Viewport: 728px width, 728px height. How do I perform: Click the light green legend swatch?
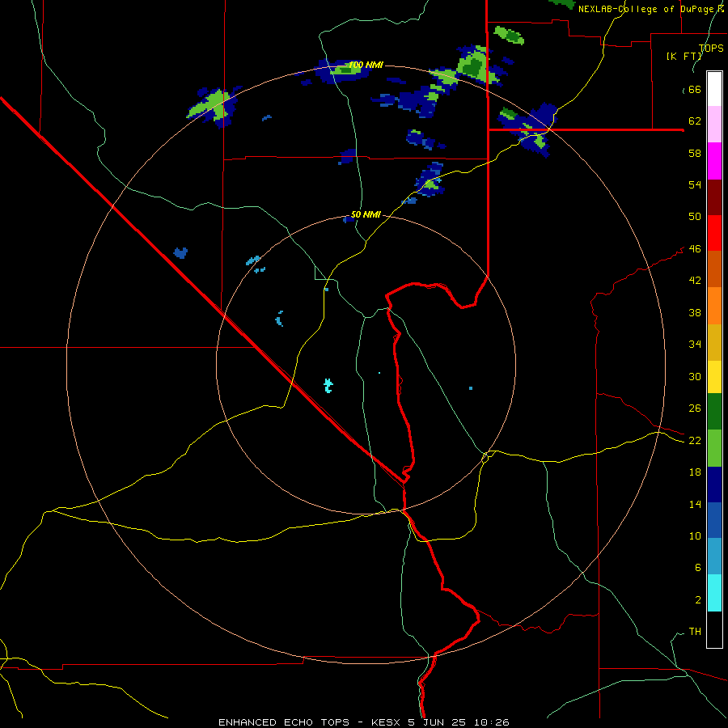(714, 448)
